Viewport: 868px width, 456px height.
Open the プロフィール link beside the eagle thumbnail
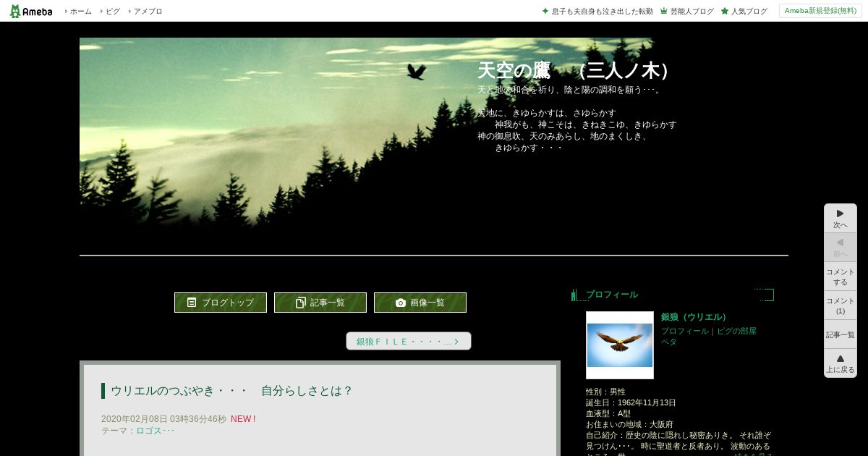point(685,331)
